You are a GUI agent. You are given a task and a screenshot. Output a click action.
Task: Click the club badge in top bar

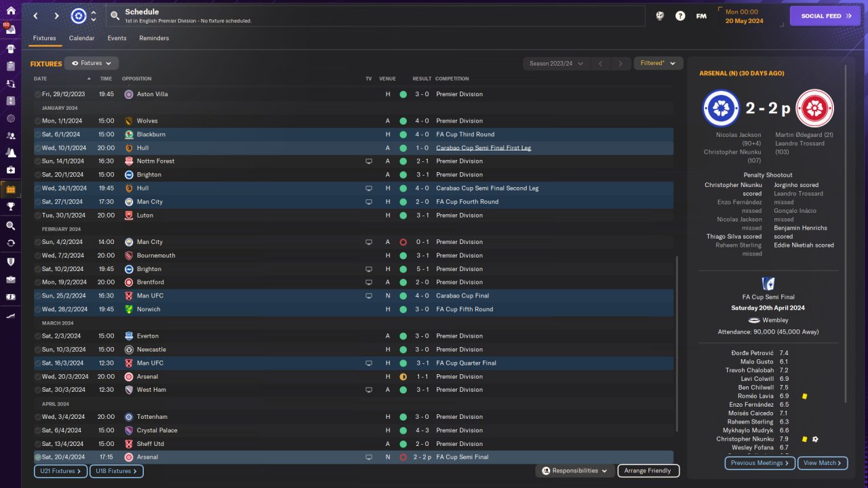click(79, 16)
